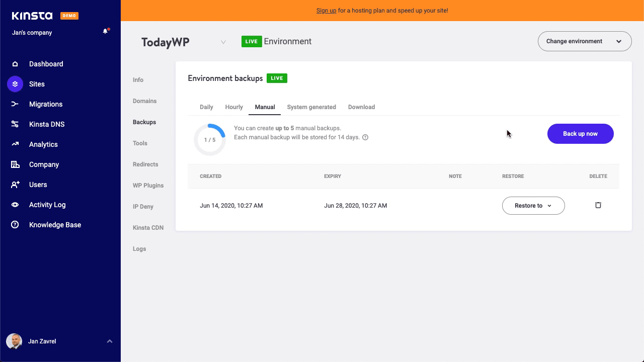Open Analytics in the sidebar
The height and width of the screenshot is (362, 644).
pos(43,144)
